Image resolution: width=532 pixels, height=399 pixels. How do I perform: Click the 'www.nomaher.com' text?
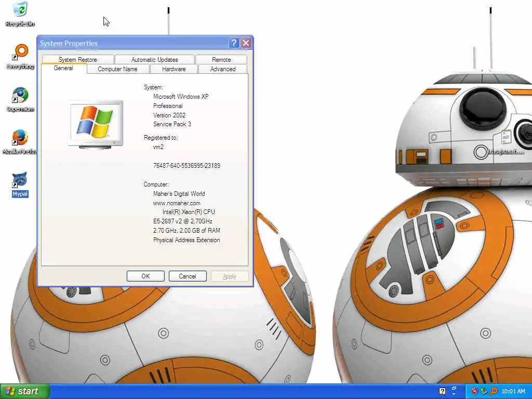[x=177, y=203]
